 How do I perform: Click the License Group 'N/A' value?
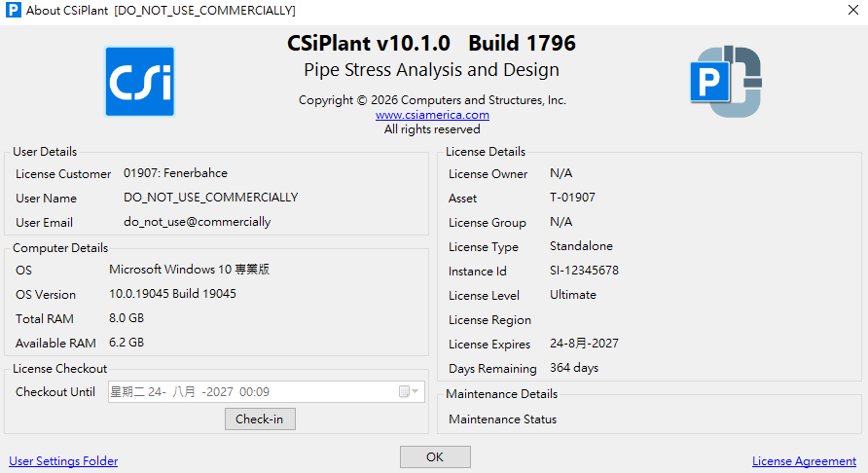point(561,222)
